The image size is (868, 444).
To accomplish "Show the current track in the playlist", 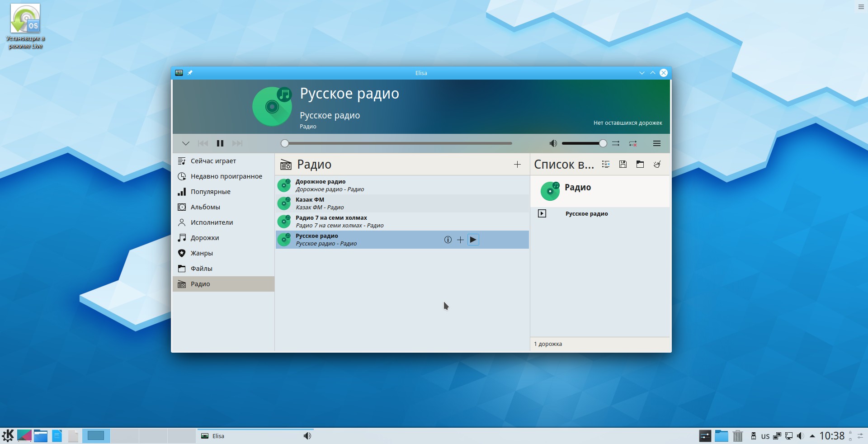I will [606, 165].
